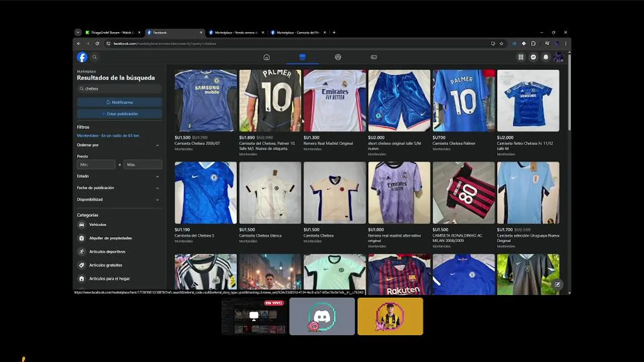Click the browser back arrow
644x362 pixels.
tap(78, 44)
